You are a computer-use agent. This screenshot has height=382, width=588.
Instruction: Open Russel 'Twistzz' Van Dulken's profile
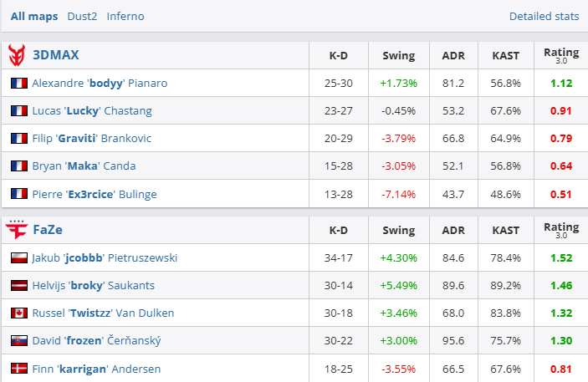coord(104,313)
